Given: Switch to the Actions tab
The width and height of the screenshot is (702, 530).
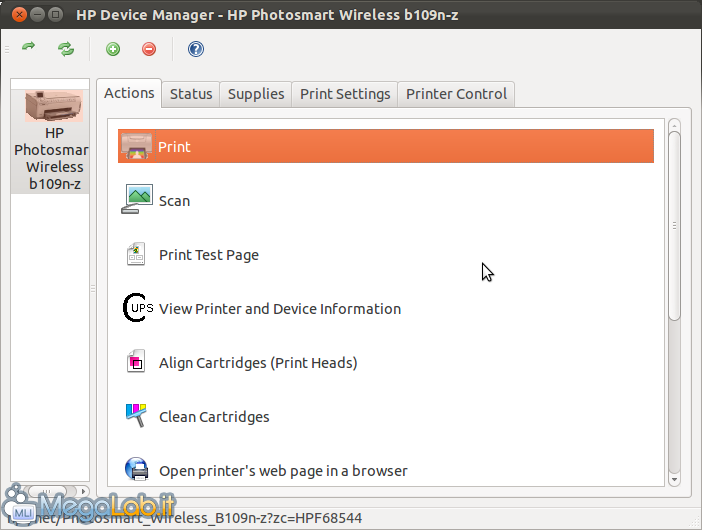Looking at the screenshot, I should (129, 93).
